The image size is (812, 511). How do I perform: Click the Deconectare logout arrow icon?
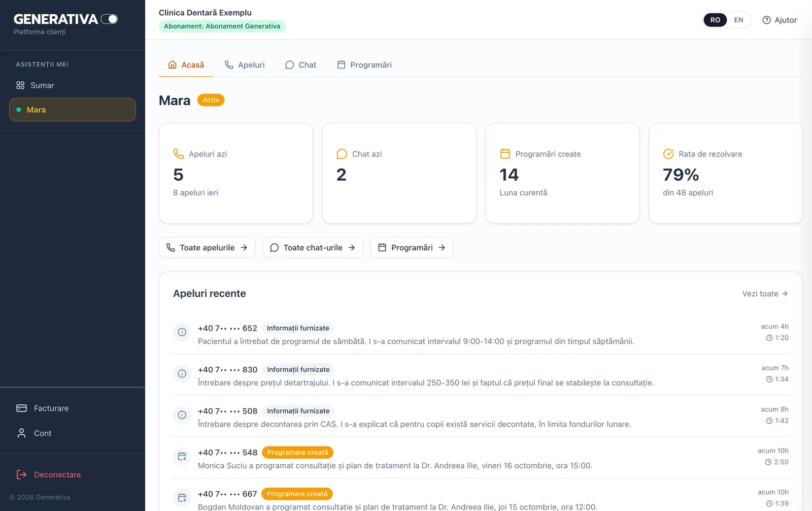(x=21, y=474)
